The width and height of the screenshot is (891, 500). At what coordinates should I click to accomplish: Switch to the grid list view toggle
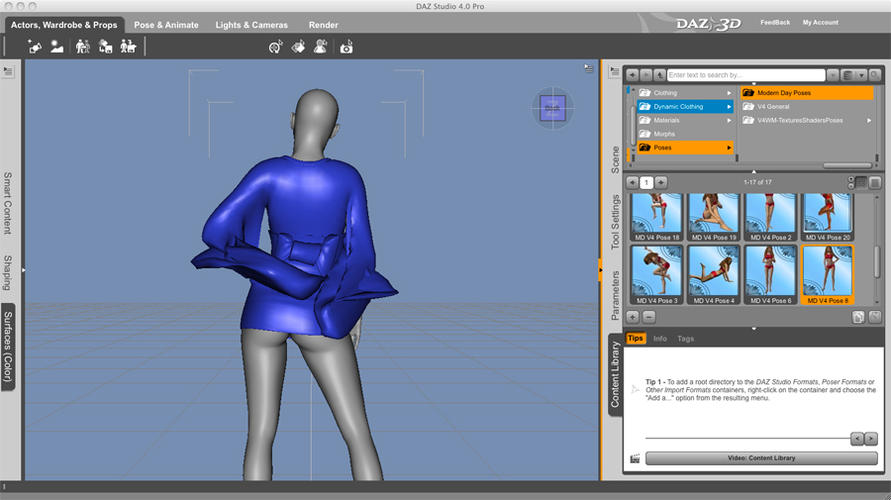(861, 182)
